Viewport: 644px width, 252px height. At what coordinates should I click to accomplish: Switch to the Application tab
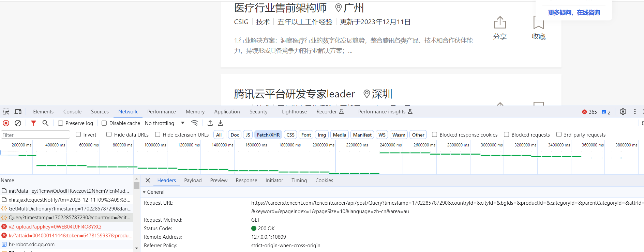click(227, 112)
